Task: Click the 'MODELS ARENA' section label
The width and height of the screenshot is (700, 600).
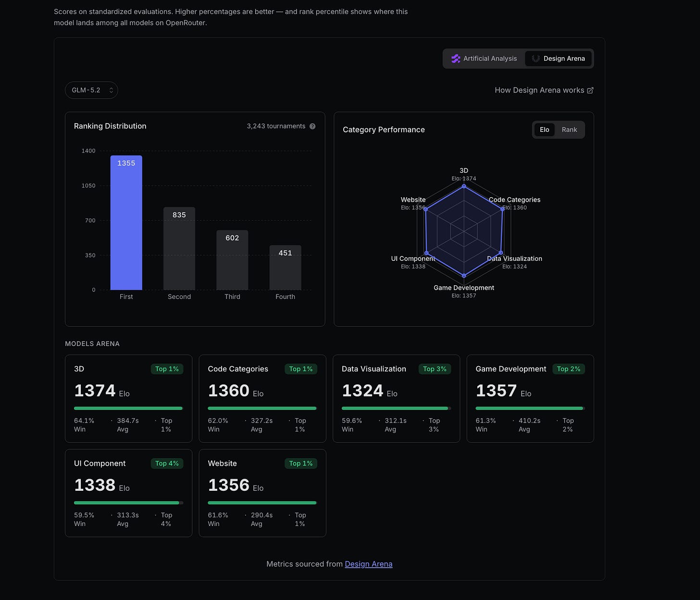Action: [x=92, y=344]
